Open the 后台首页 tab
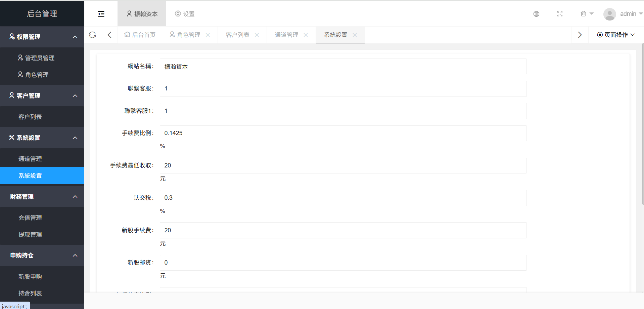The width and height of the screenshot is (644, 309). pos(140,35)
